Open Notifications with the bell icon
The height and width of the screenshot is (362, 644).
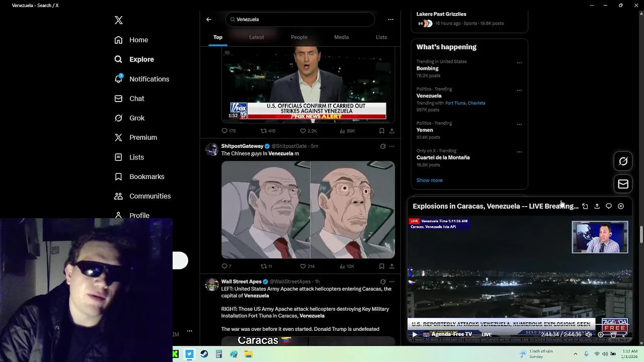pyautogui.click(x=142, y=79)
